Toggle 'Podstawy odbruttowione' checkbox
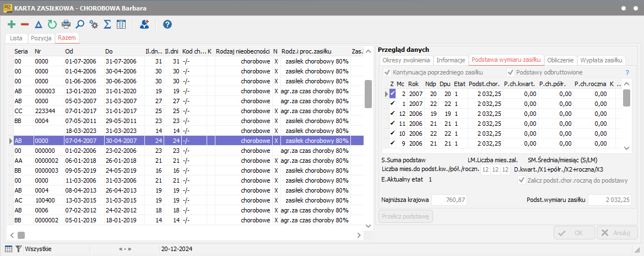 511,72
